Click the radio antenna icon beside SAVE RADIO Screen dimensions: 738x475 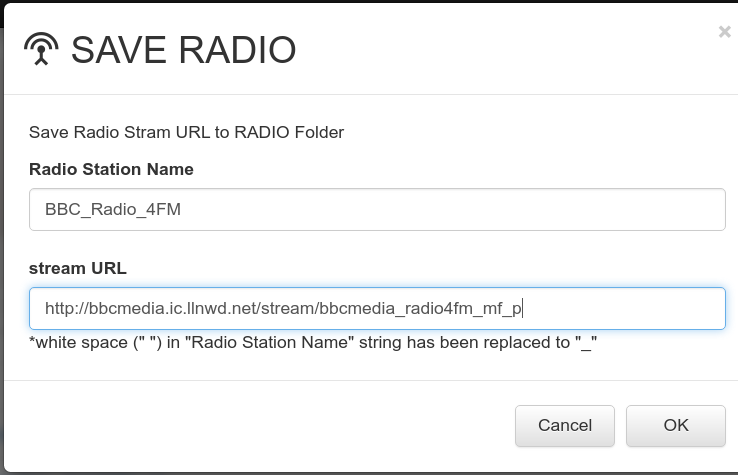tap(41, 49)
